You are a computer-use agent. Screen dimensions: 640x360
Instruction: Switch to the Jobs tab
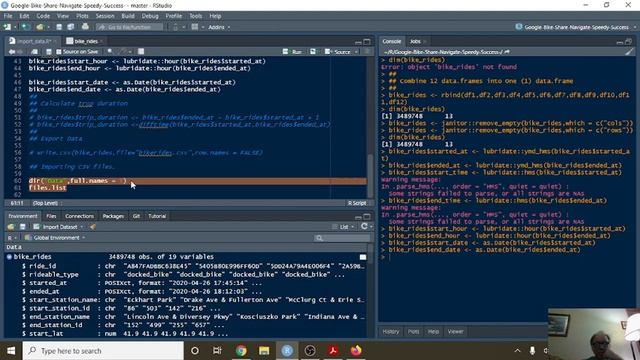415,41
